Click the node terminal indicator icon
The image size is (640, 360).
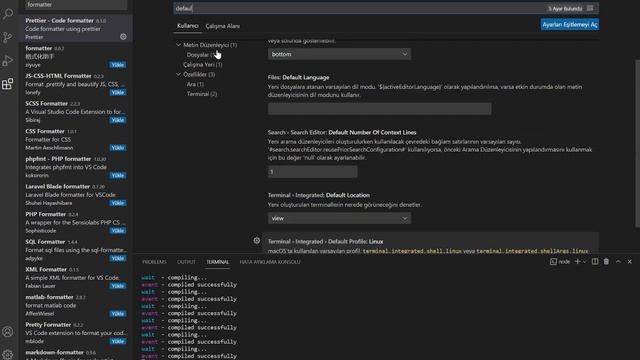[553, 262]
